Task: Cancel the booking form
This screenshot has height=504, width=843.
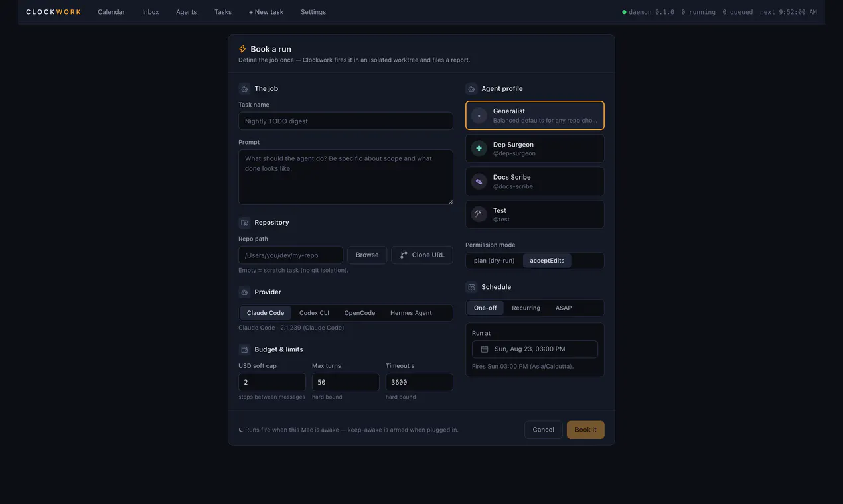Action: coord(543,430)
